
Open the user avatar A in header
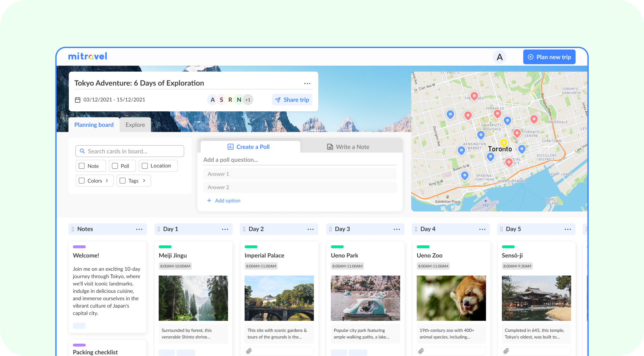500,57
